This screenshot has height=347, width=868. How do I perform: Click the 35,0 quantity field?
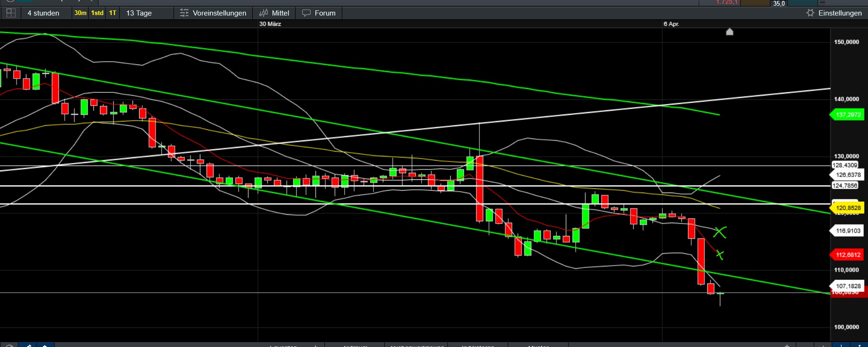pyautogui.click(x=779, y=3)
